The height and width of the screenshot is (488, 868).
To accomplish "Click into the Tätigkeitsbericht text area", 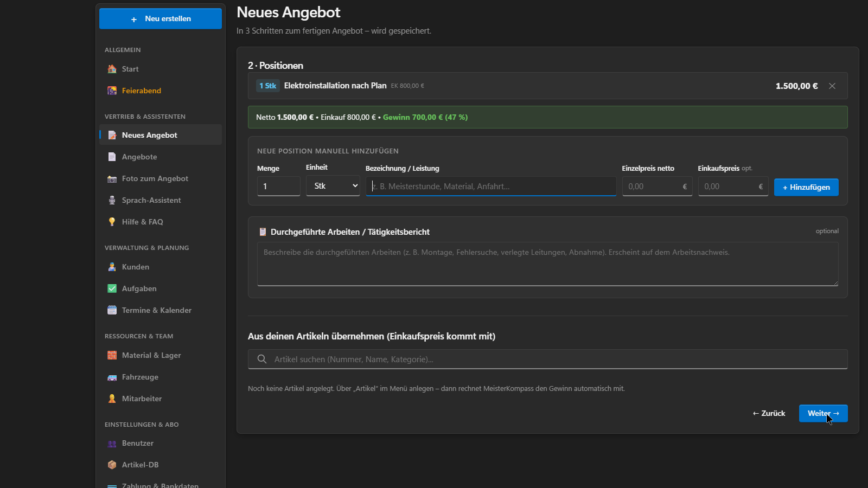I will [547, 264].
